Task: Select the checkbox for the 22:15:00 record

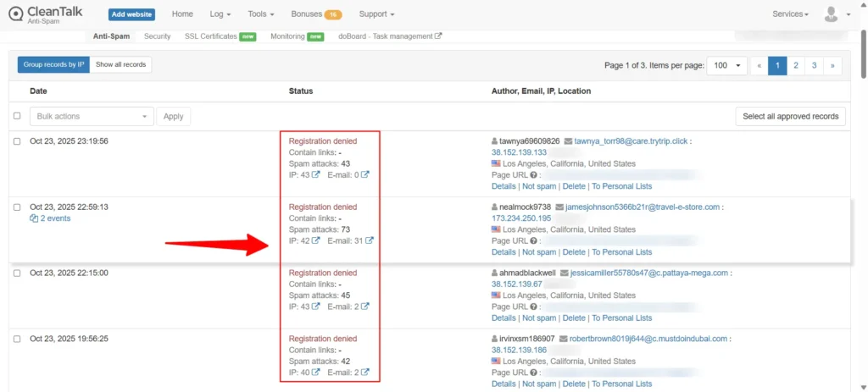Action: 17,273
